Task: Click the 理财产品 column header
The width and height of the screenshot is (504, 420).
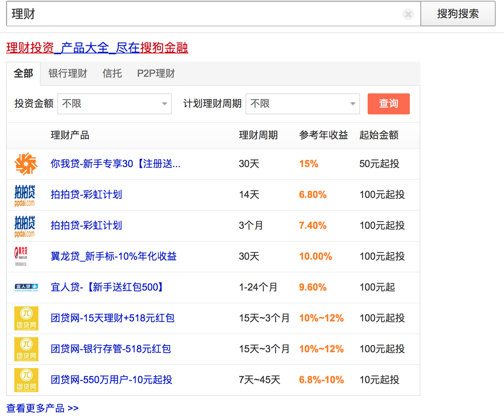Action: click(x=70, y=135)
